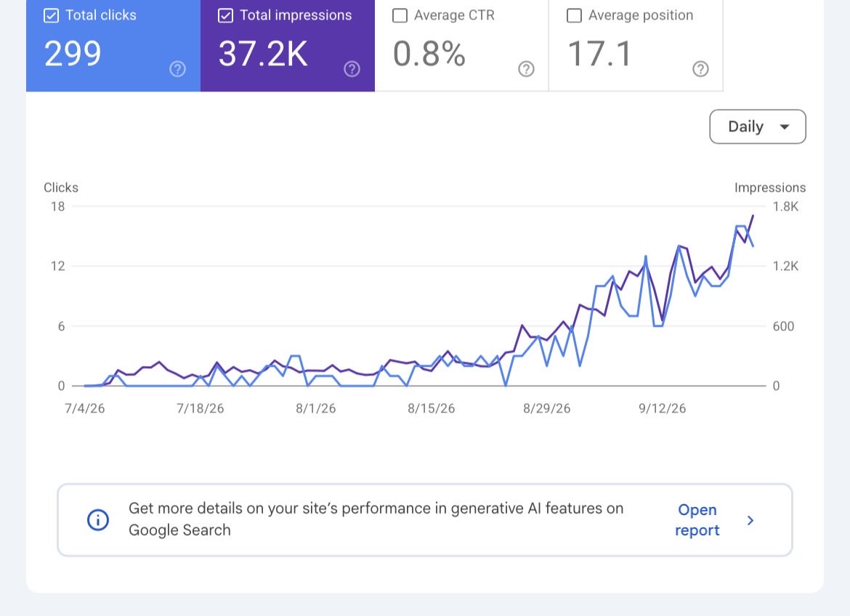Click the 1.2K impressions axis label
The height and width of the screenshot is (616, 850).
click(785, 267)
